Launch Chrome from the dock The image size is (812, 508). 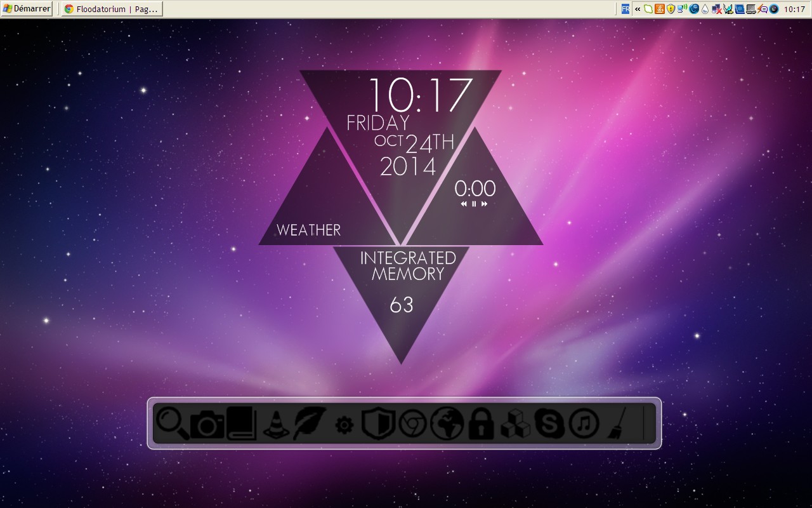[412, 424]
